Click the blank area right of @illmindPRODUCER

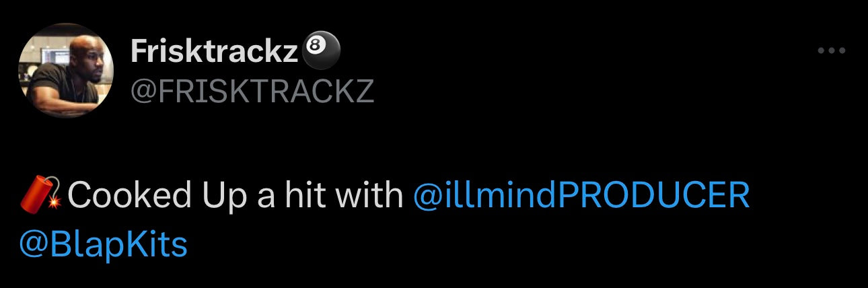pos(807,196)
